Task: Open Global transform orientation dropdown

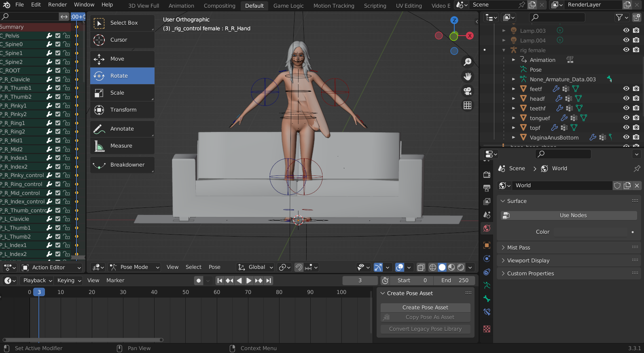Action: tap(256, 267)
